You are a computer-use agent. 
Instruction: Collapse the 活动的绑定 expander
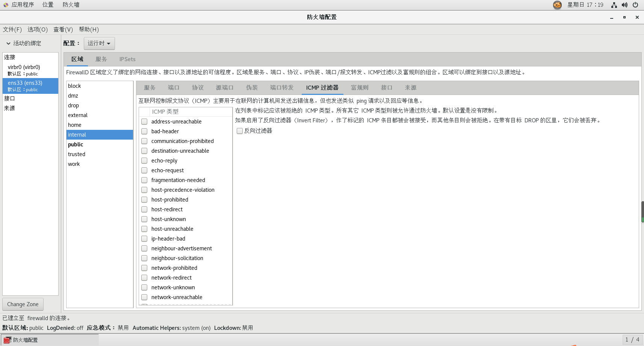point(8,44)
